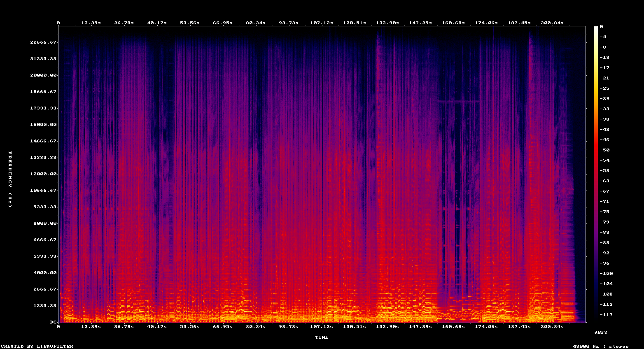Select the -4 dBFS scale value
644x349 pixels.
click(x=603, y=37)
